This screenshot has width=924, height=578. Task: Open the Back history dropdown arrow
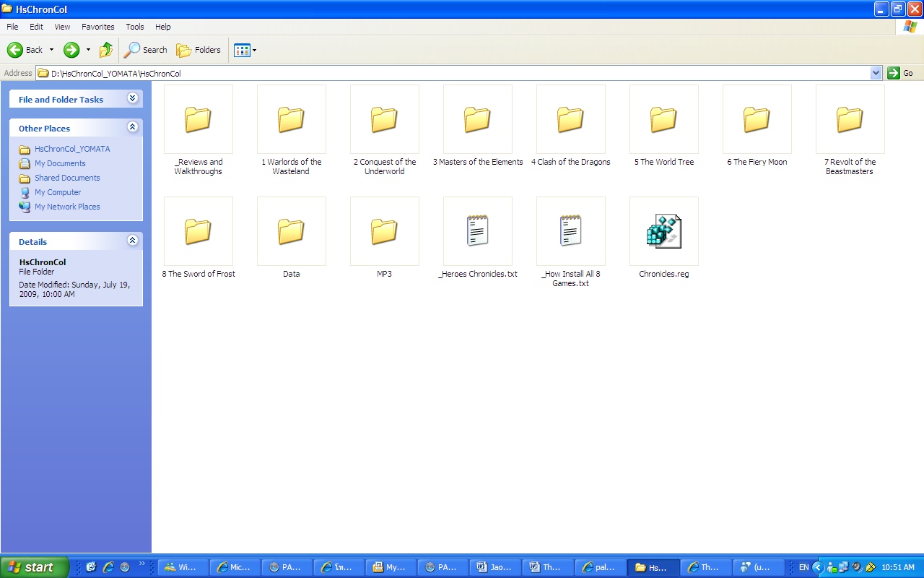coord(51,50)
